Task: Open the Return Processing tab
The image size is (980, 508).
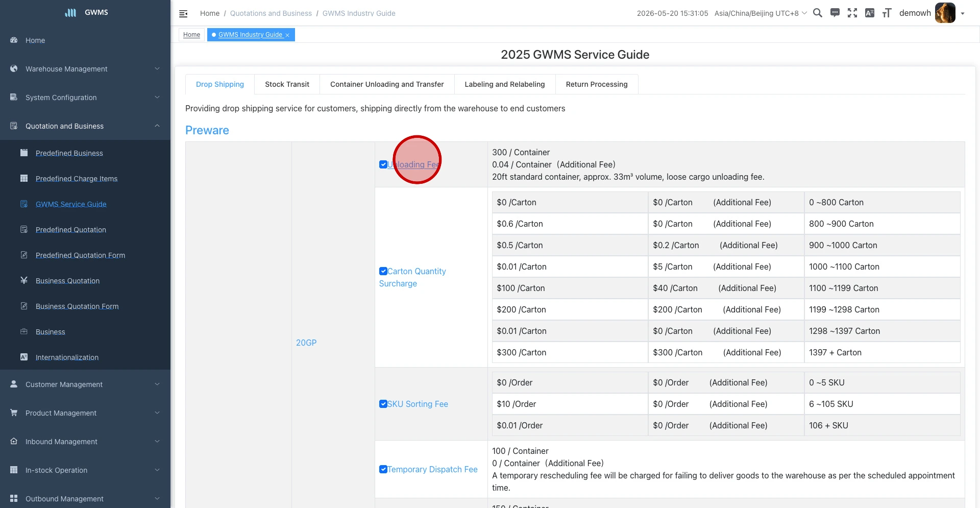Action: (597, 84)
